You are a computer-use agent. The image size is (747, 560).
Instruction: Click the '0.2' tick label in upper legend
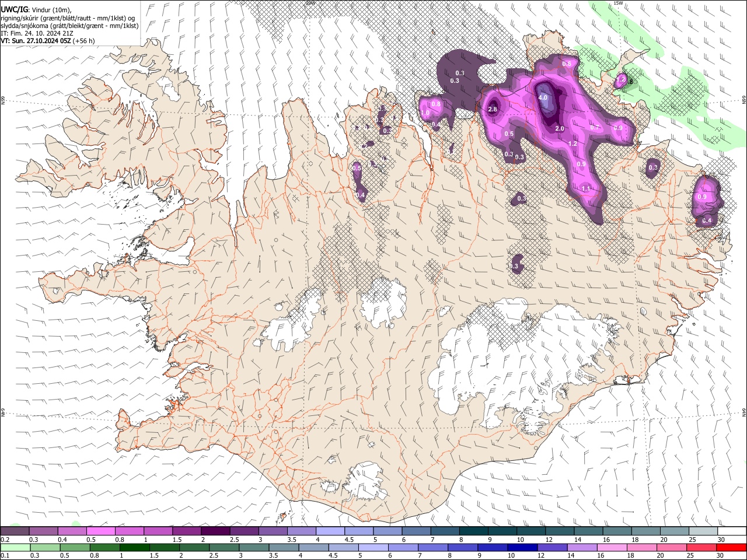point(5,540)
